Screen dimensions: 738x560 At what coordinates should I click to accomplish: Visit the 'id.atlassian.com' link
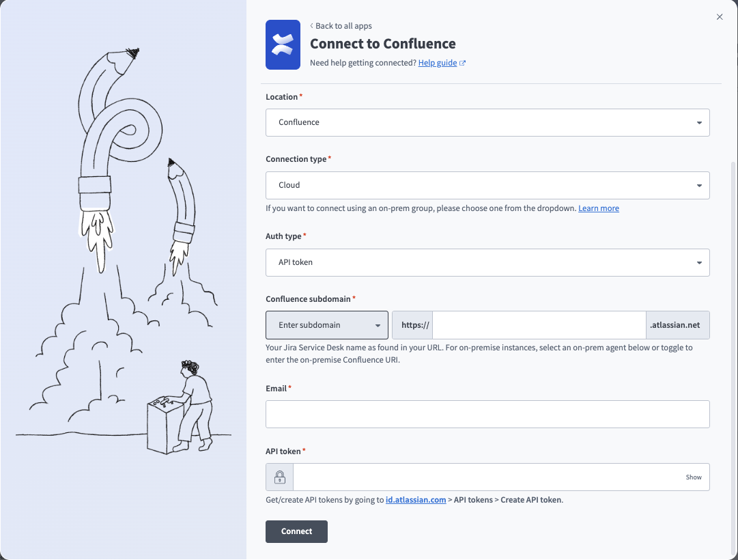pyautogui.click(x=416, y=499)
